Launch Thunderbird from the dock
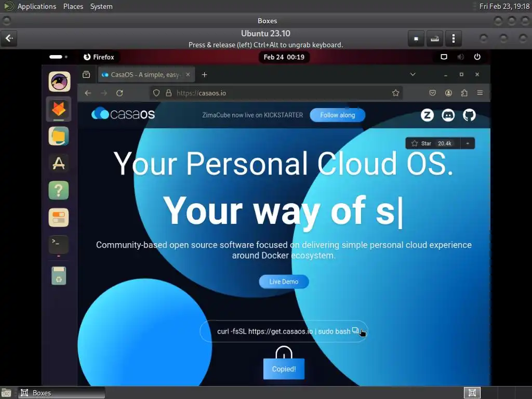This screenshot has height=399, width=532. 59,82
